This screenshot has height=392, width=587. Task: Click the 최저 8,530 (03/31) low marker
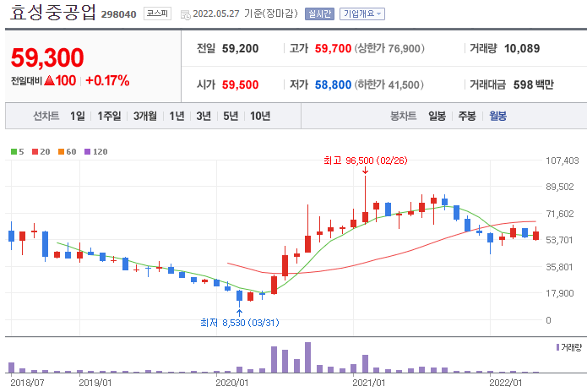point(240,323)
